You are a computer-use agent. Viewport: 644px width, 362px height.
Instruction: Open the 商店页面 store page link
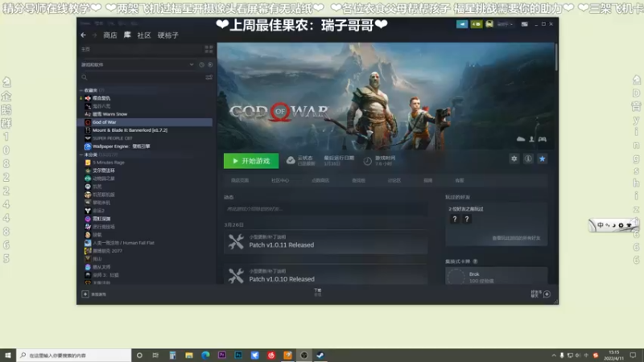click(240, 180)
